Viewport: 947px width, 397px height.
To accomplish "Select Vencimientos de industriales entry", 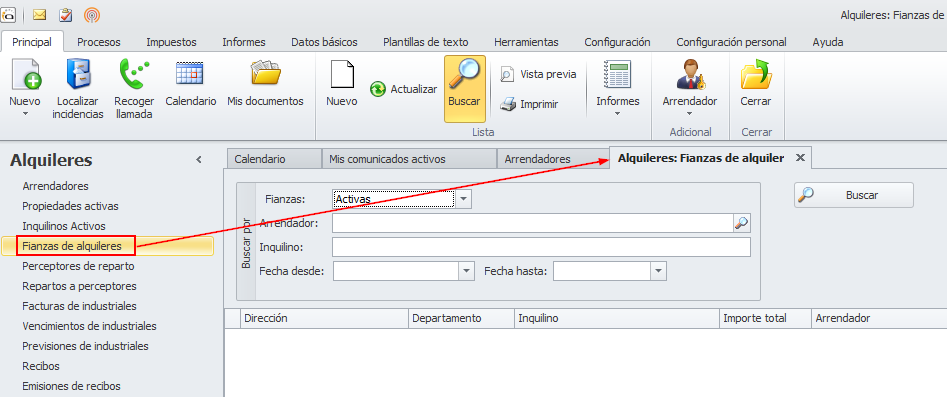I will pos(89,326).
